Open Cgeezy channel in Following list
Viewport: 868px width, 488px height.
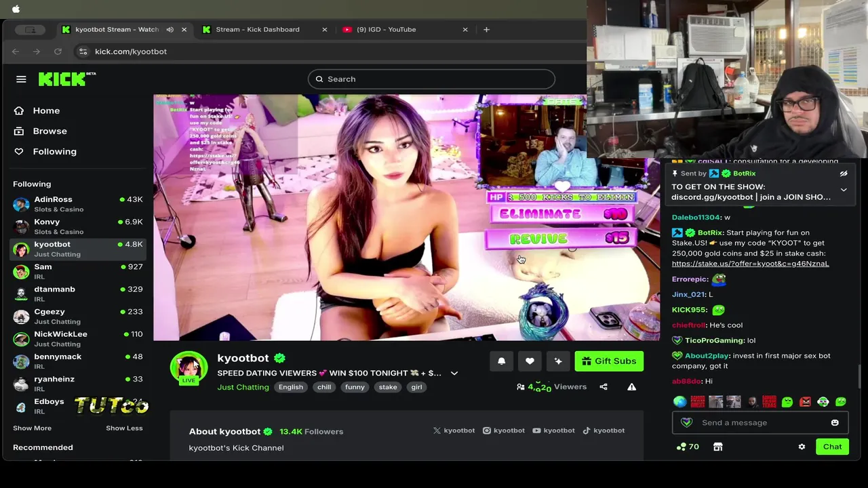78,316
